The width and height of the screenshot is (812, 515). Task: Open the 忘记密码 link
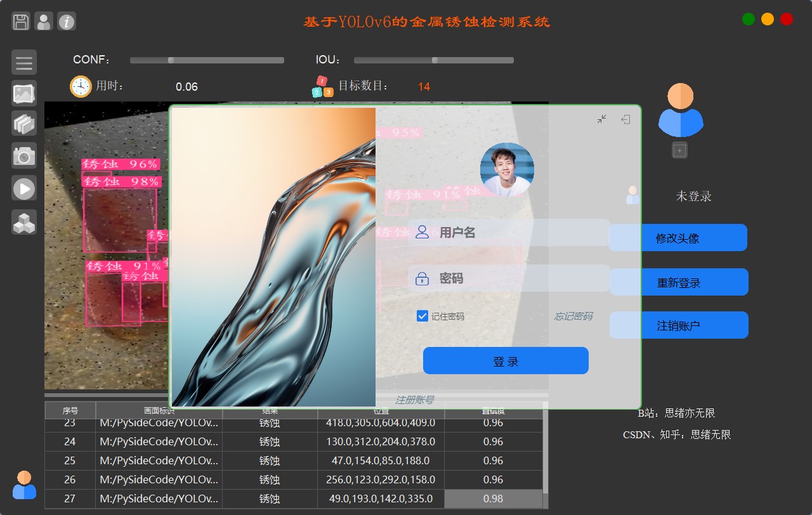[x=573, y=316]
